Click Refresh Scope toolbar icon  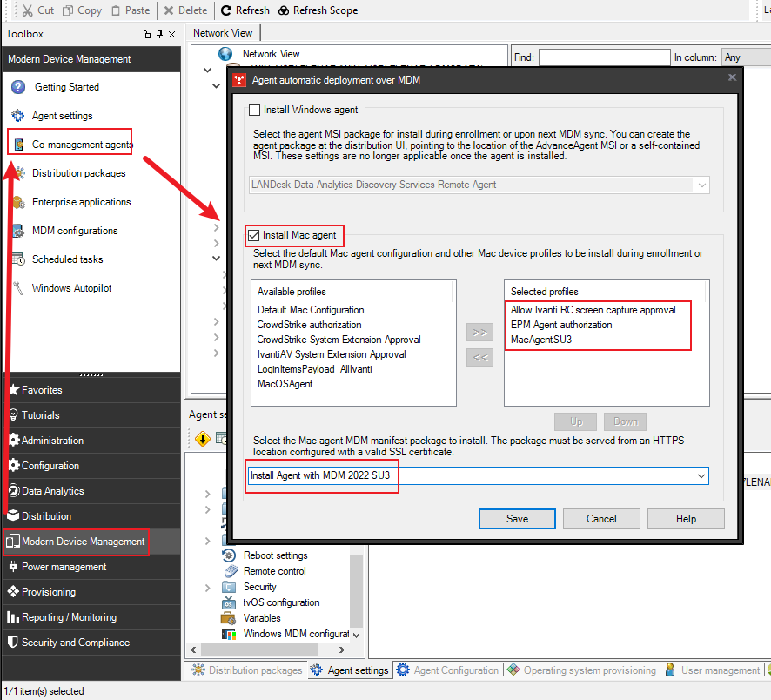click(x=285, y=10)
